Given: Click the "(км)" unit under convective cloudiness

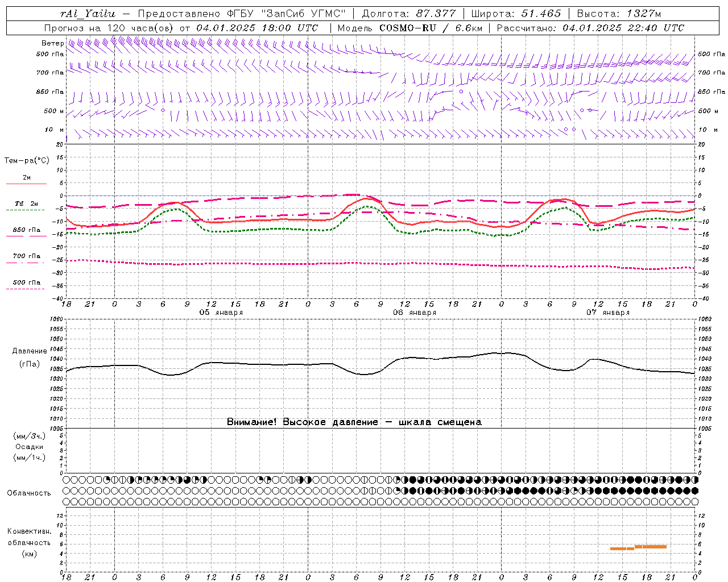Looking at the screenshot, I should point(29,554).
